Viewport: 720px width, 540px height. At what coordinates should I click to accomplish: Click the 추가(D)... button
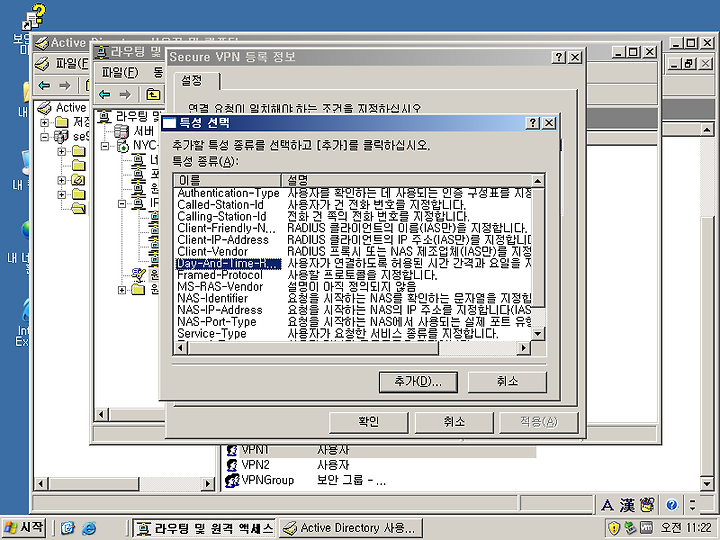coord(418,382)
